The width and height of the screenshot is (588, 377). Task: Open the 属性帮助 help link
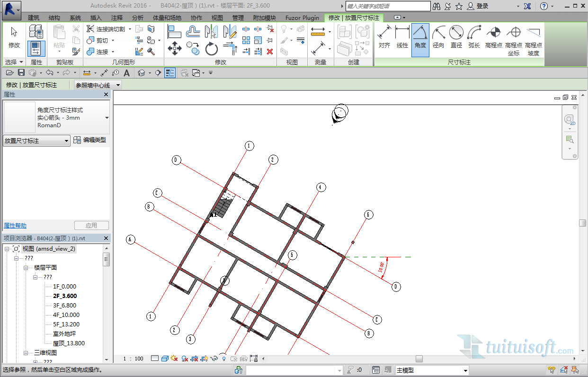(x=15, y=226)
